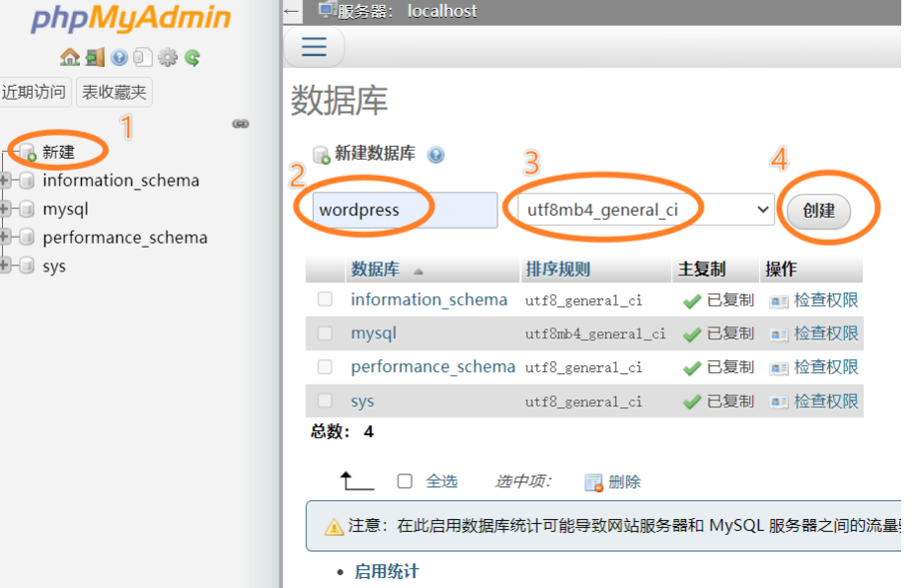Image resolution: width=916 pixels, height=588 pixels.
Task: Expand the mysql tree node
Action: [5, 208]
